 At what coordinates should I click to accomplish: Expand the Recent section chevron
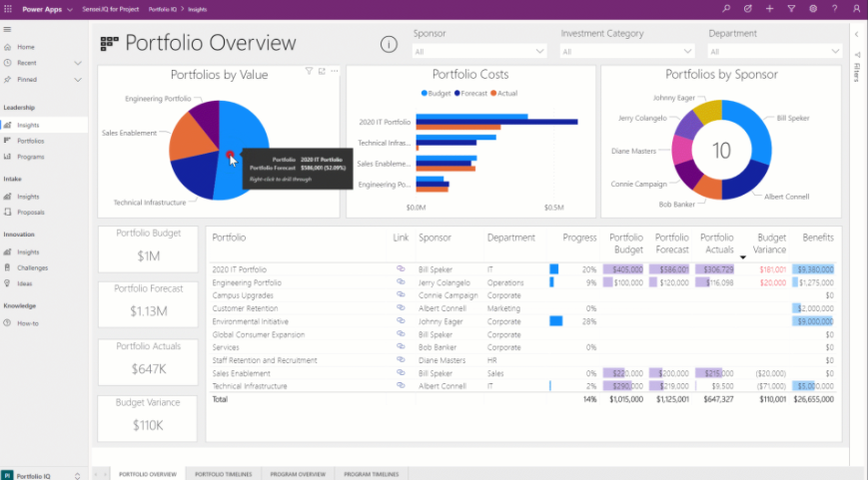tap(78, 63)
